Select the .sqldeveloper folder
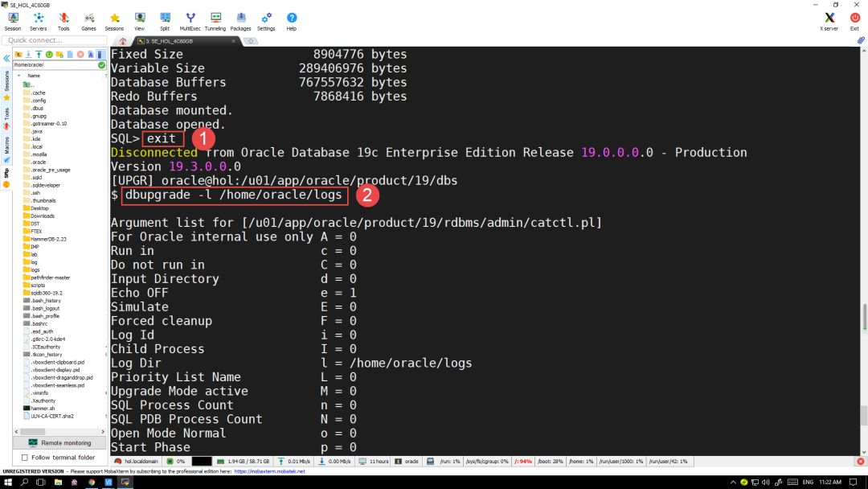 point(42,185)
